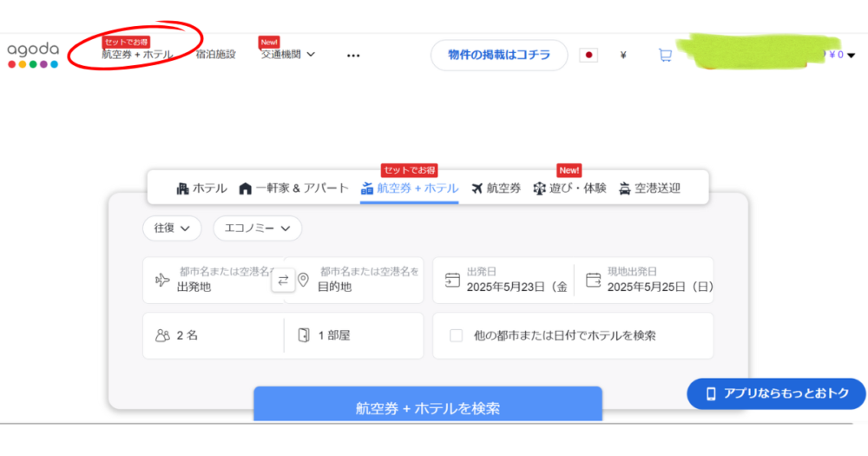The width and height of the screenshot is (868, 456).
Task: Open the 現地出発日 return date picker
Action: (644, 280)
